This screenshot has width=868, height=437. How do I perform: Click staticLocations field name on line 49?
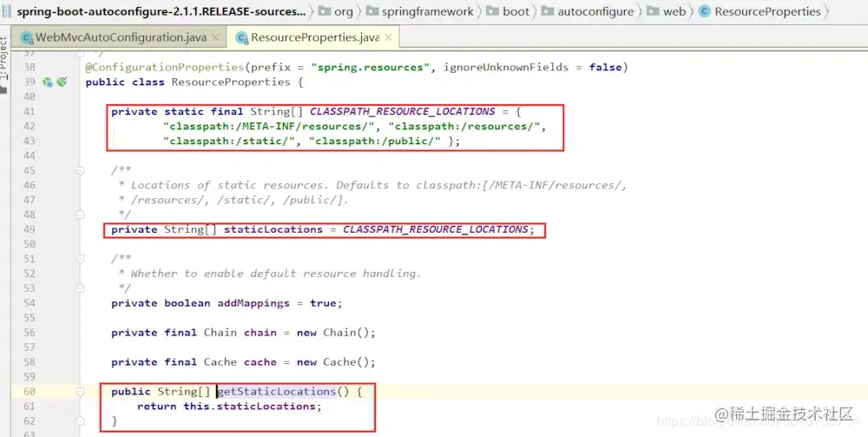(x=273, y=229)
